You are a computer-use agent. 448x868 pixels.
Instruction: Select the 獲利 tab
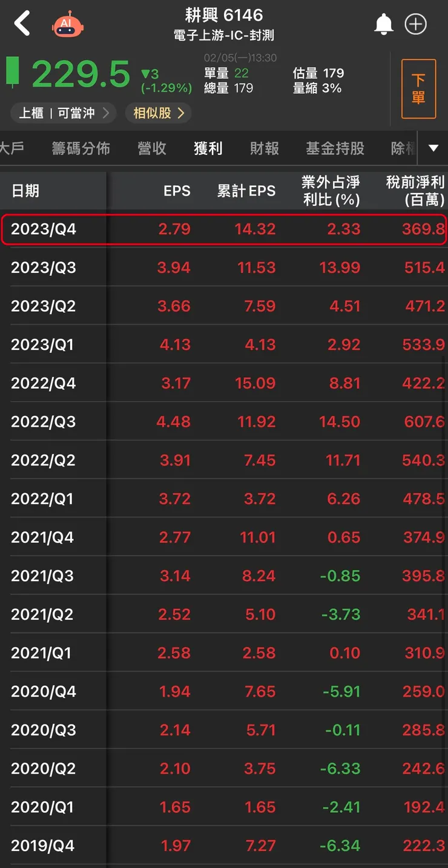(x=208, y=148)
